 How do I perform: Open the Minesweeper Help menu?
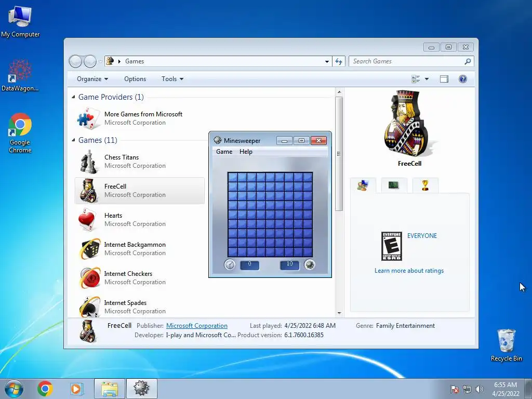(246, 152)
